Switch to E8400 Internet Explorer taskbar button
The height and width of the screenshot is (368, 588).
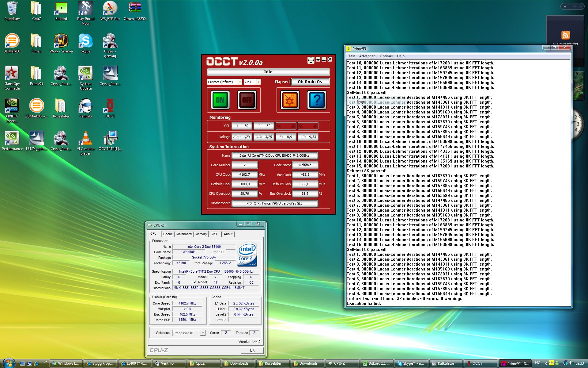click(x=135, y=363)
